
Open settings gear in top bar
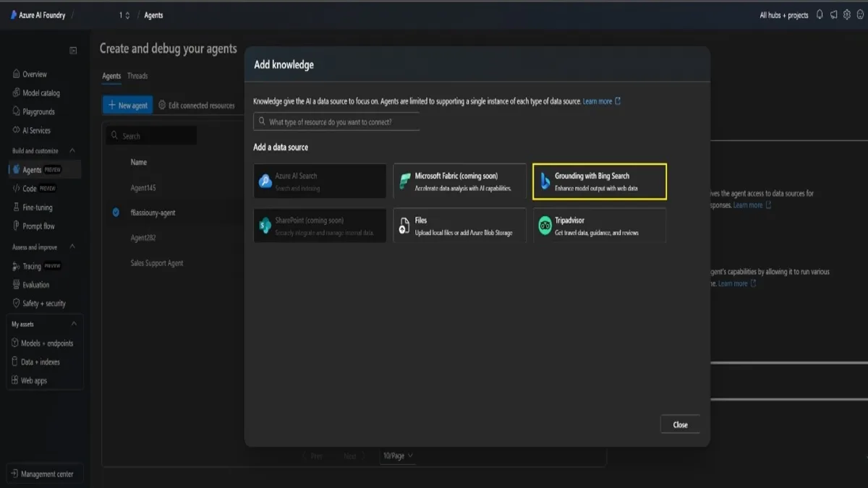click(x=847, y=15)
